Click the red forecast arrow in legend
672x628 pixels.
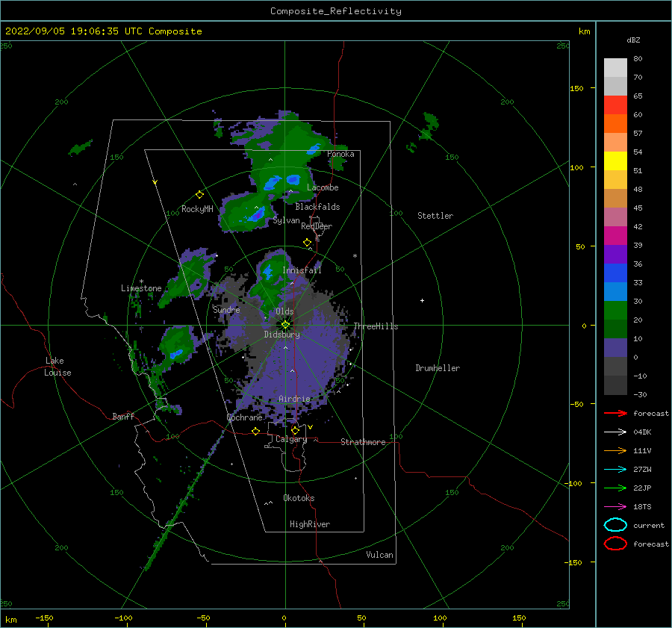[x=615, y=413]
